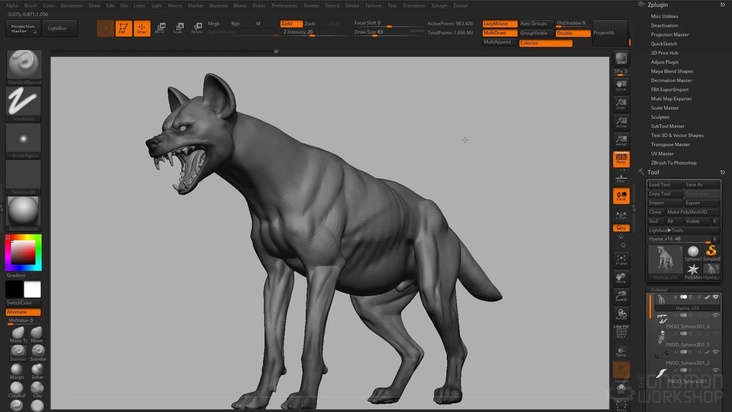Image resolution: width=732 pixels, height=412 pixels.
Task: Open the Preferences menu
Action: [284, 5]
